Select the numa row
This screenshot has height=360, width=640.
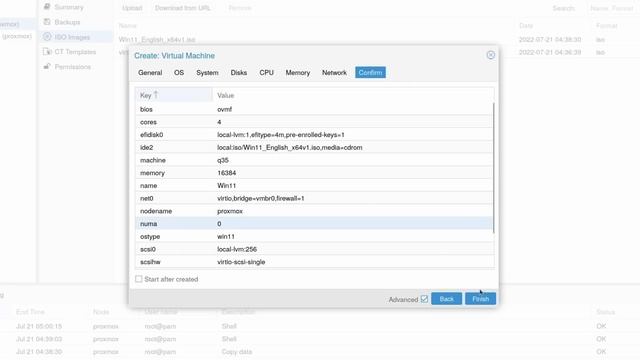coord(313,224)
